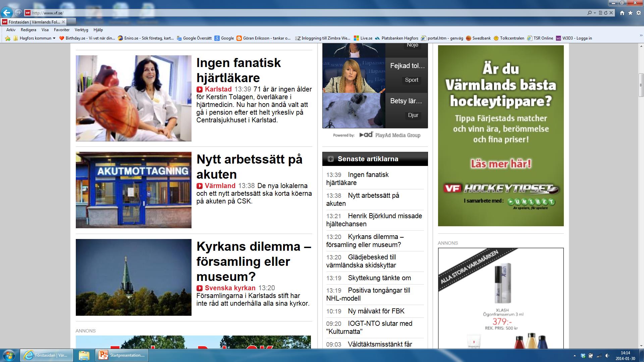Viewport: 644px width, 362px height.
Task: Open the Tools gear icon
Action: (x=638, y=13)
